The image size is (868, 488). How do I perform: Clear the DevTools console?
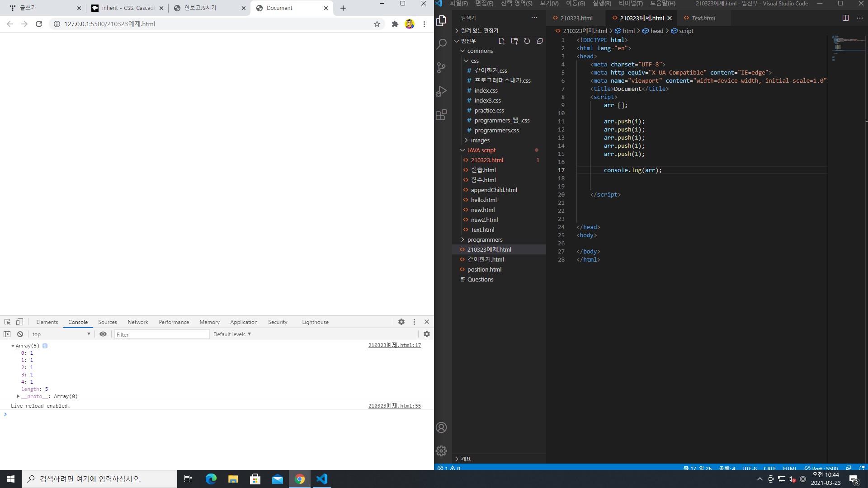(x=20, y=334)
